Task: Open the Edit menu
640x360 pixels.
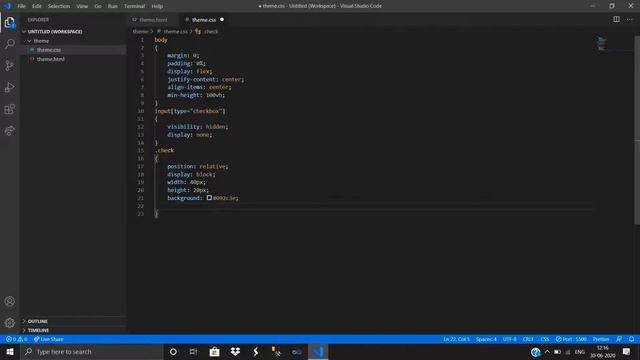Action: (x=37, y=6)
